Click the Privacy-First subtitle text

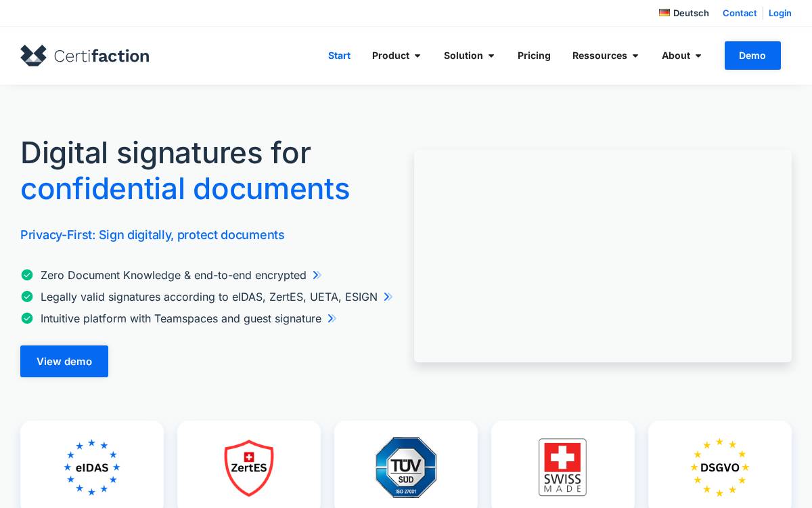pyautogui.click(x=152, y=235)
